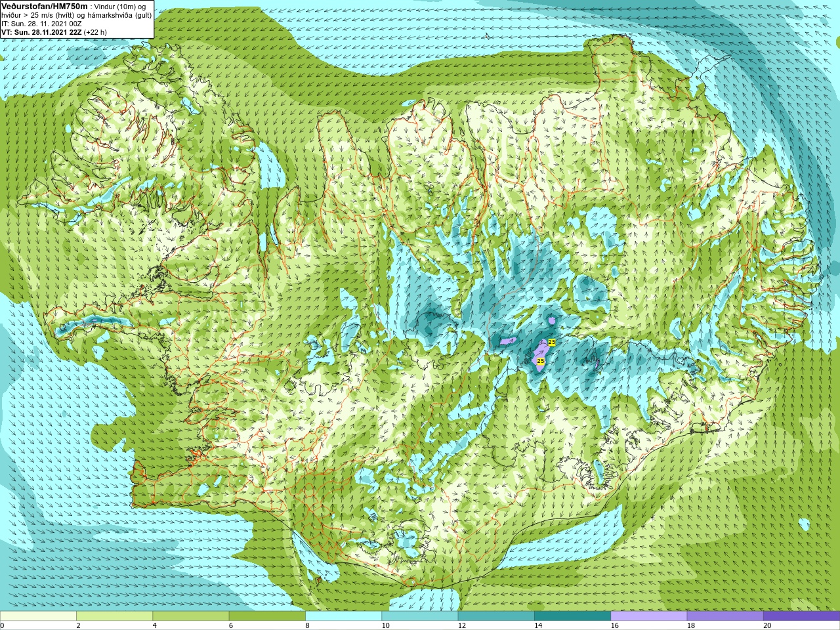
Task: Click the lower yellow "25" gust label
Action: [x=540, y=361]
